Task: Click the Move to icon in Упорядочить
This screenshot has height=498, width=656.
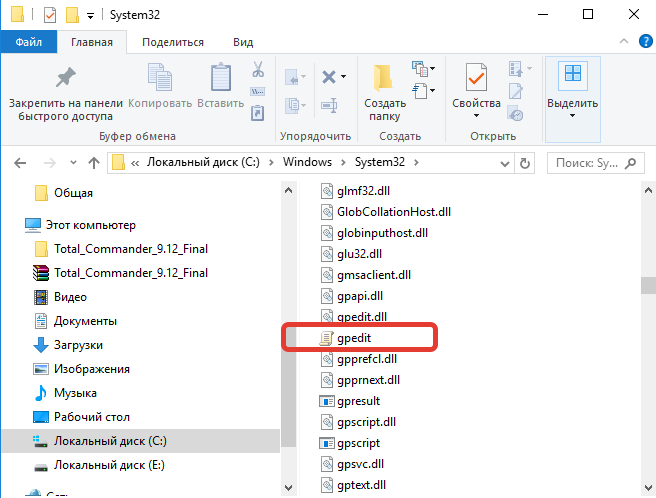Action: pyautogui.click(x=293, y=77)
